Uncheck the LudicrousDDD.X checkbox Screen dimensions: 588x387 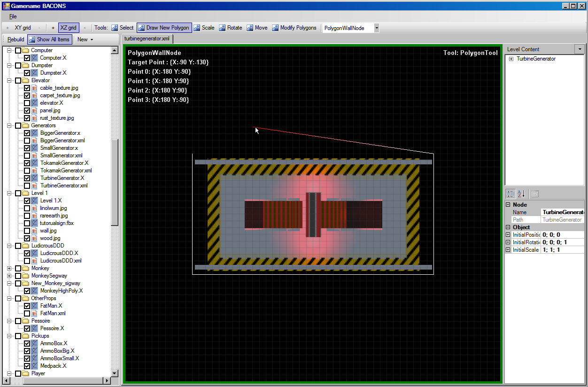click(27, 253)
